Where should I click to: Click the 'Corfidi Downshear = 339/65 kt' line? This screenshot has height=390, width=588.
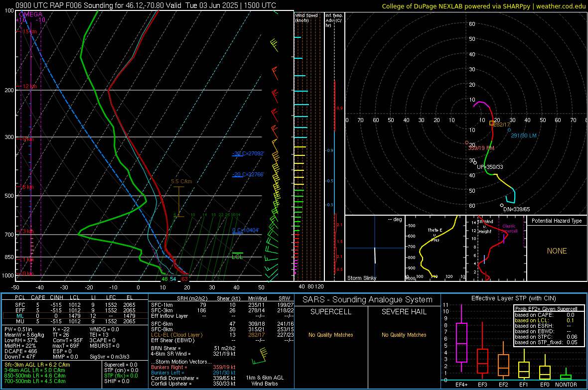tap(193, 378)
